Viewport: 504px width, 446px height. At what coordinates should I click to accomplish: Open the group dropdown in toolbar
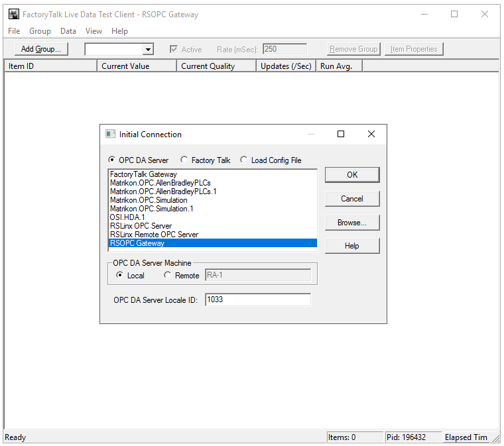click(x=148, y=50)
